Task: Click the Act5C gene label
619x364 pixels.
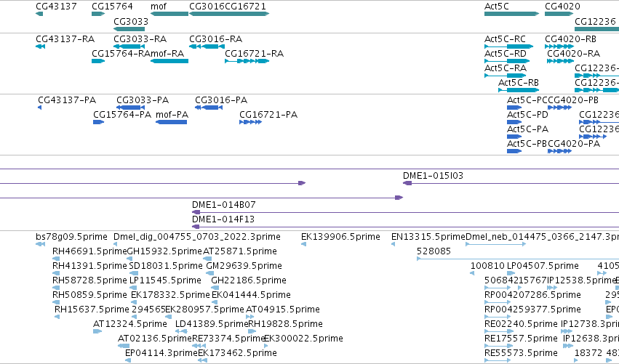Action: pyautogui.click(x=497, y=7)
